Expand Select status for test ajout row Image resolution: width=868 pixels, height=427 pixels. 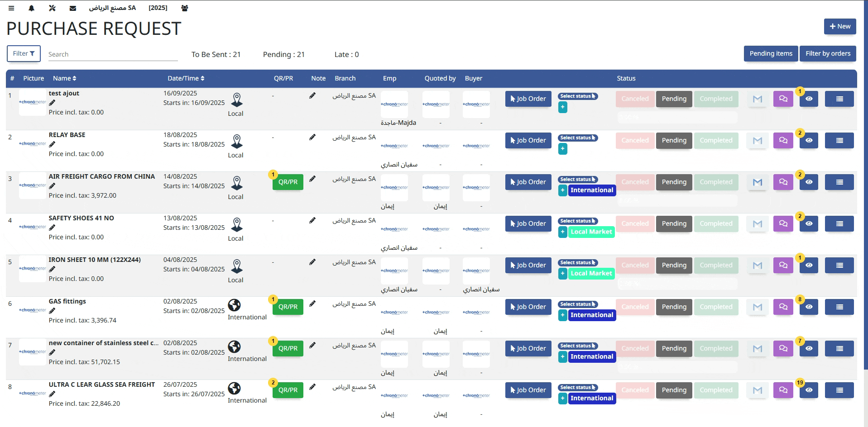578,96
